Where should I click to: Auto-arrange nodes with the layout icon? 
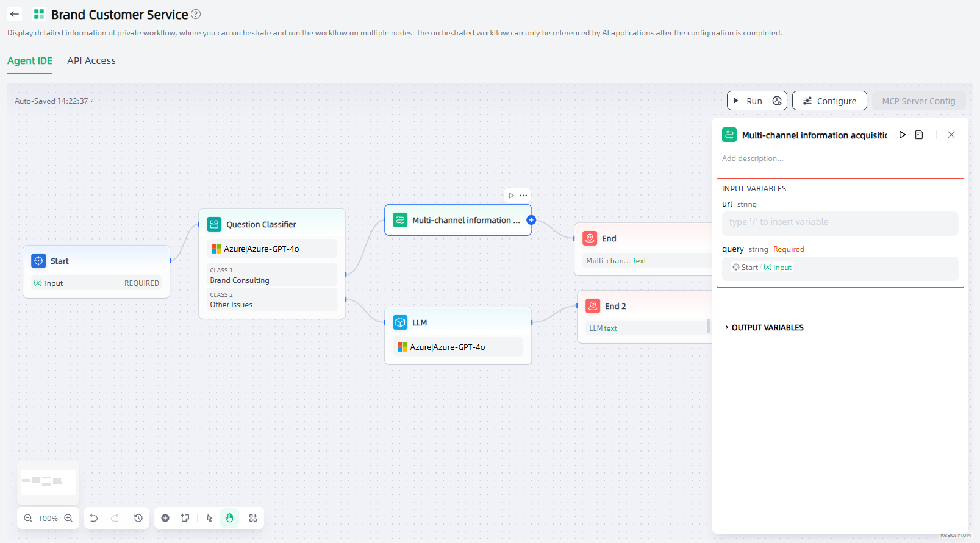(x=253, y=518)
